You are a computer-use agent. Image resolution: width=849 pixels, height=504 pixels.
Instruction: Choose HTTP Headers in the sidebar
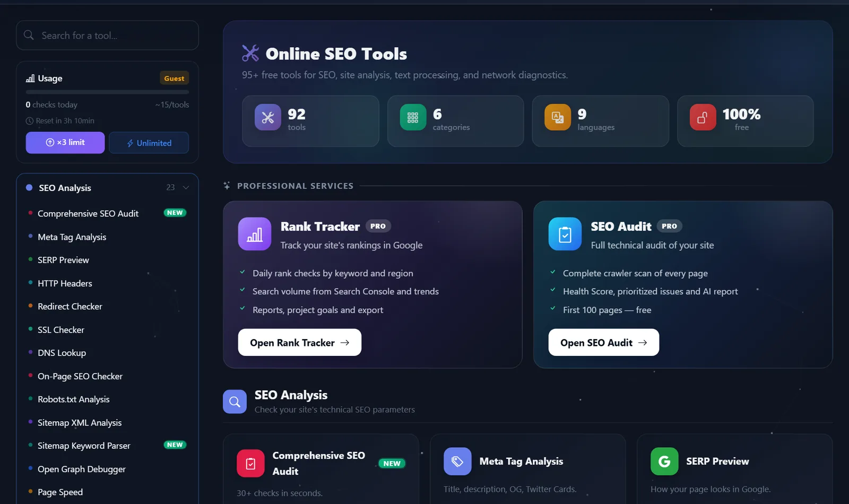(107, 283)
